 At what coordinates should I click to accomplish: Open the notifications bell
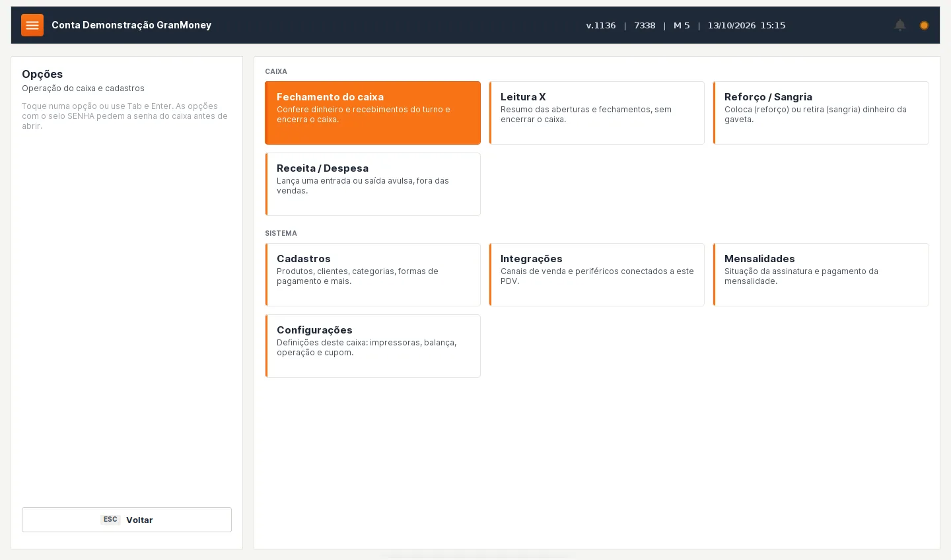tap(900, 25)
